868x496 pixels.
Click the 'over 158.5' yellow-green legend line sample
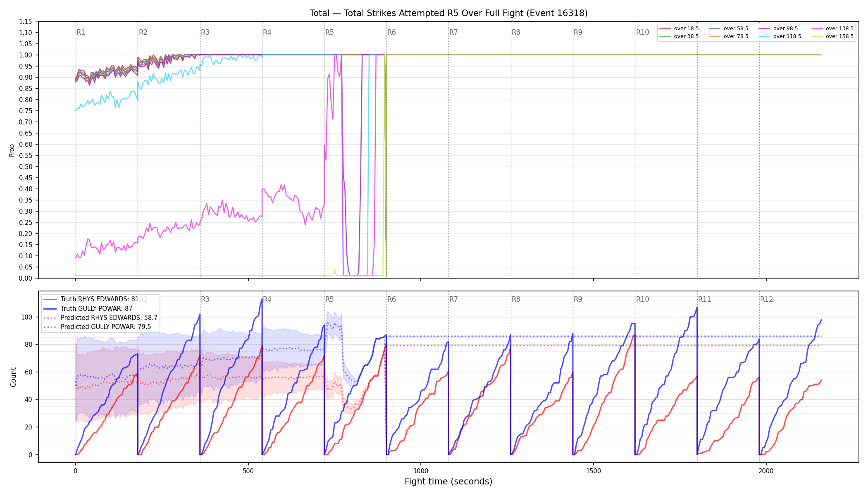click(x=817, y=36)
